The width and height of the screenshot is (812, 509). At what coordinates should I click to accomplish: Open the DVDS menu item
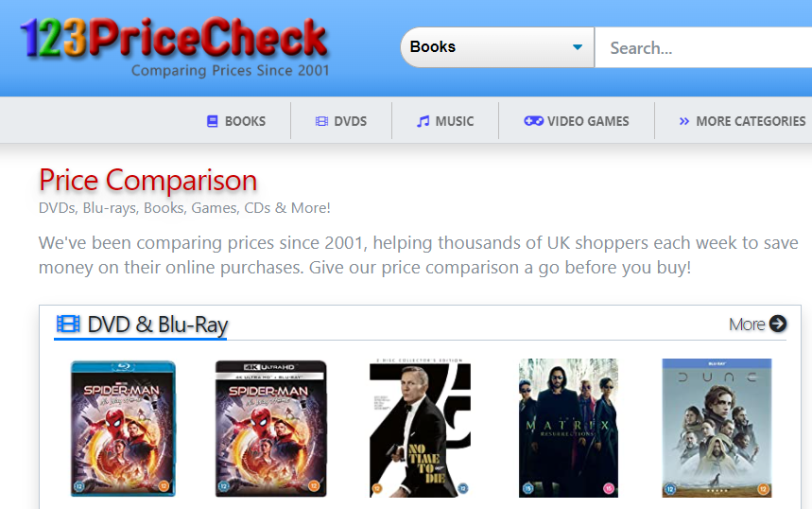pyautogui.click(x=340, y=121)
